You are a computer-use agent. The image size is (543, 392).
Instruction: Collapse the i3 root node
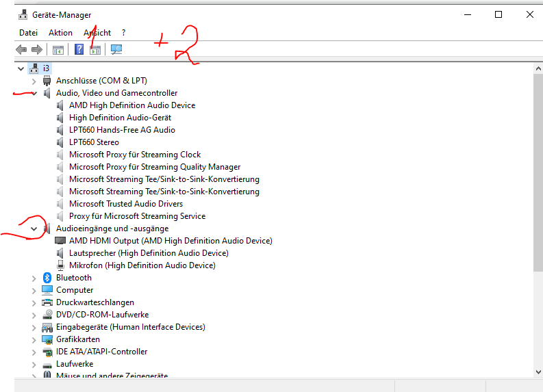[21, 69]
